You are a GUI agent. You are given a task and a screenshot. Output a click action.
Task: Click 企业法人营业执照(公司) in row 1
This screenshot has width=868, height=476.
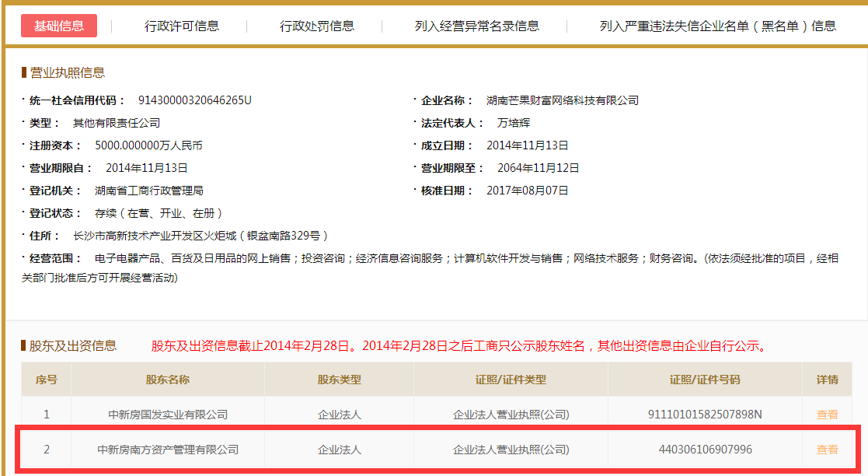pyautogui.click(x=511, y=415)
